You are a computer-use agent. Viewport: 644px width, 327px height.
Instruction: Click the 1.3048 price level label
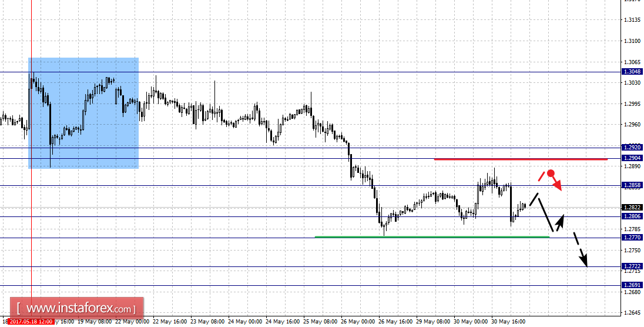click(x=632, y=72)
